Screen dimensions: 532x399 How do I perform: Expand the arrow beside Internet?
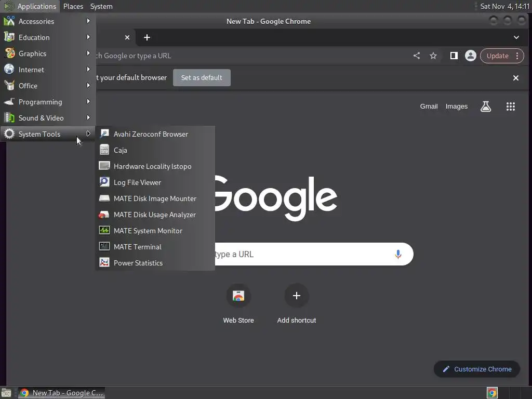[x=88, y=69]
